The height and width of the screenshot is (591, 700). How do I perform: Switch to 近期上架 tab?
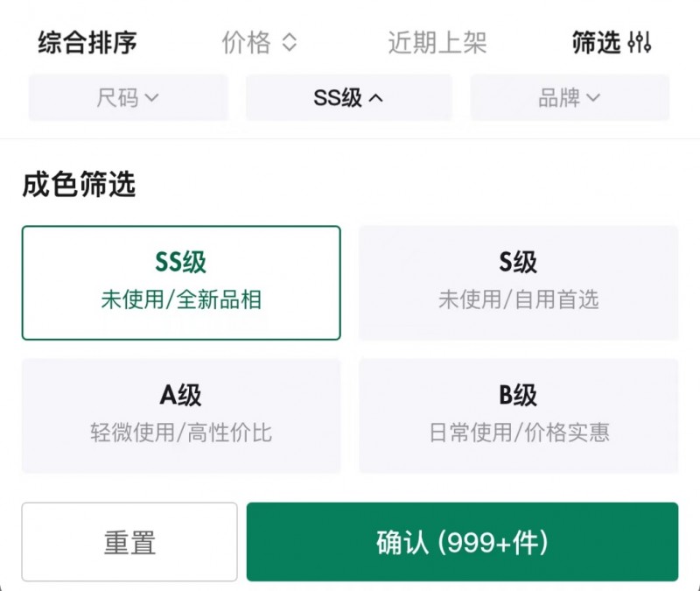(x=437, y=43)
